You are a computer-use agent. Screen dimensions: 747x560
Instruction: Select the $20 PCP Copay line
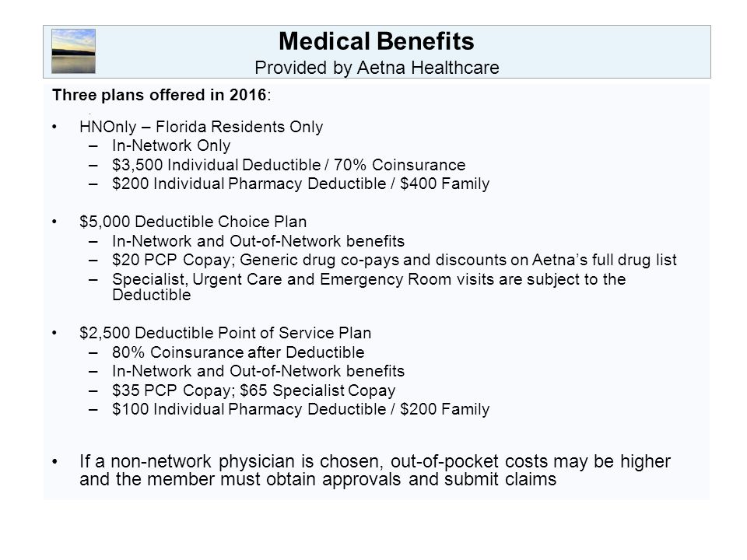click(x=395, y=260)
